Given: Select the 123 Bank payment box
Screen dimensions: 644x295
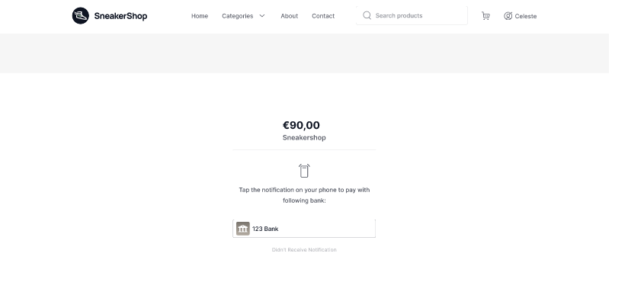Looking at the screenshot, I should 304,229.
